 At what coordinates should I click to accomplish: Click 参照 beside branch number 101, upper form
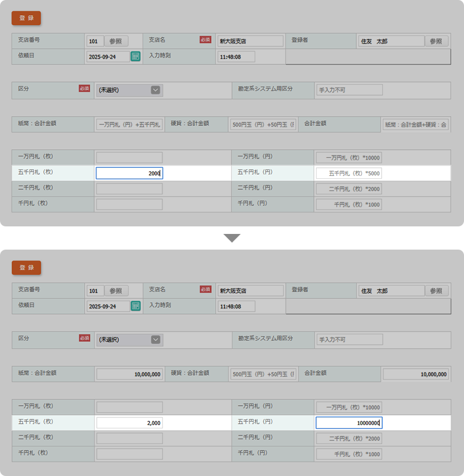pos(116,41)
